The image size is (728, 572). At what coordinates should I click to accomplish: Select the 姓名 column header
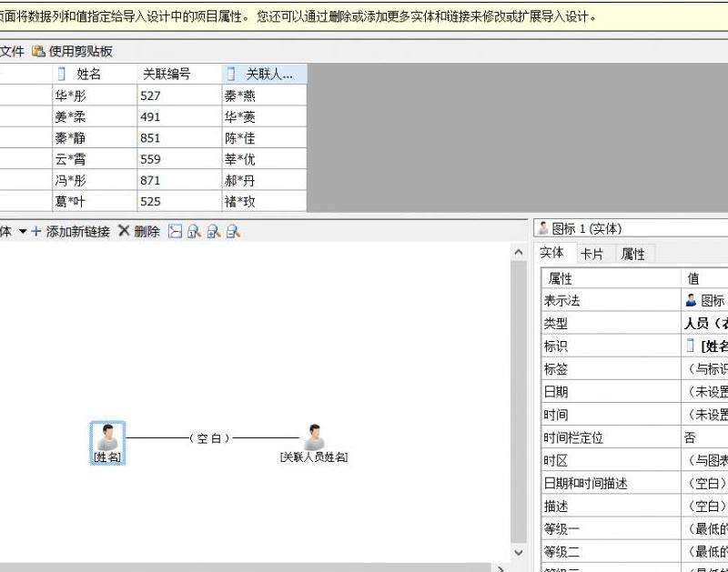point(95,74)
